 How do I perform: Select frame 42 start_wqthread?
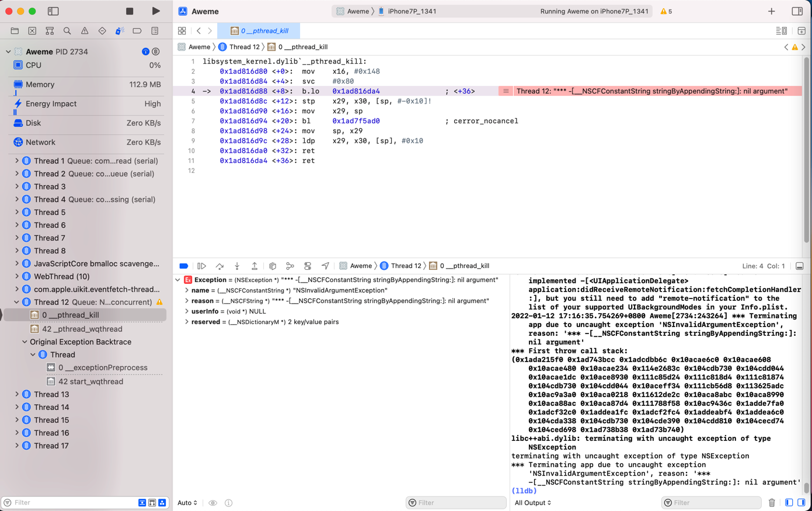[90, 381]
